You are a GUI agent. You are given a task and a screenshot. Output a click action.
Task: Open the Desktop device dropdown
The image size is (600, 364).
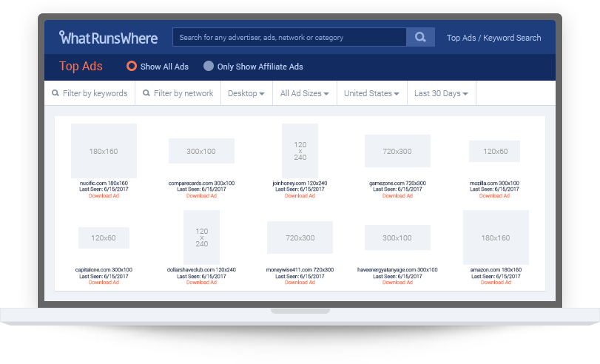pos(246,94)
